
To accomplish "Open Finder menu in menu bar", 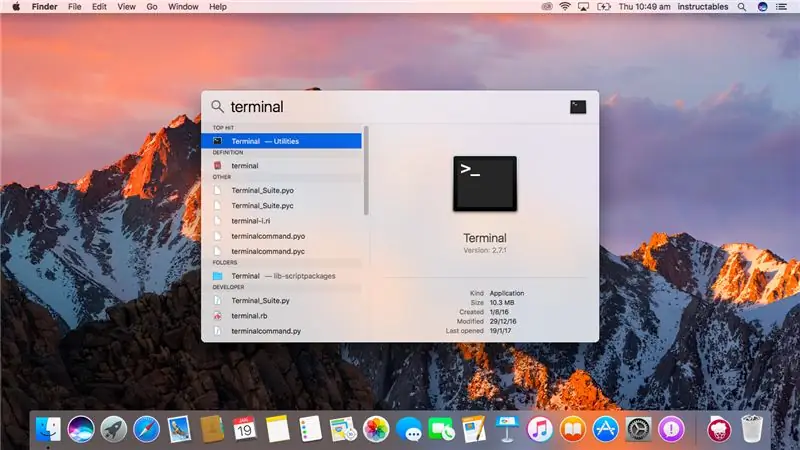I will click(x=44, y=7).
